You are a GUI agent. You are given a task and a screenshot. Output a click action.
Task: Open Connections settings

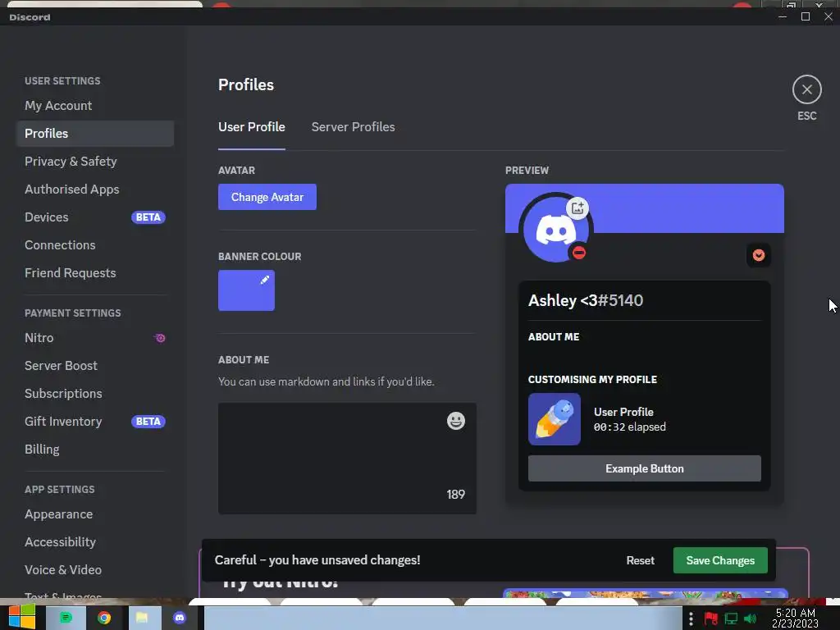click(95, 244)
